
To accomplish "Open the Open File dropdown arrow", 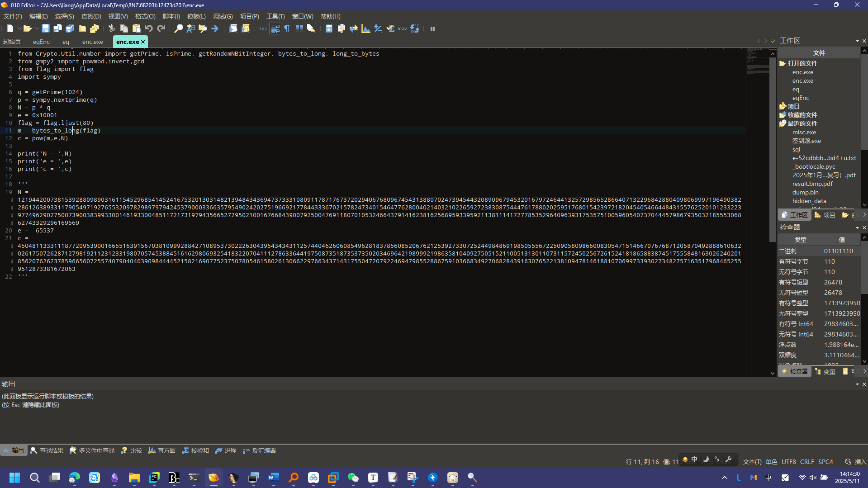I will tap(37, 28).
